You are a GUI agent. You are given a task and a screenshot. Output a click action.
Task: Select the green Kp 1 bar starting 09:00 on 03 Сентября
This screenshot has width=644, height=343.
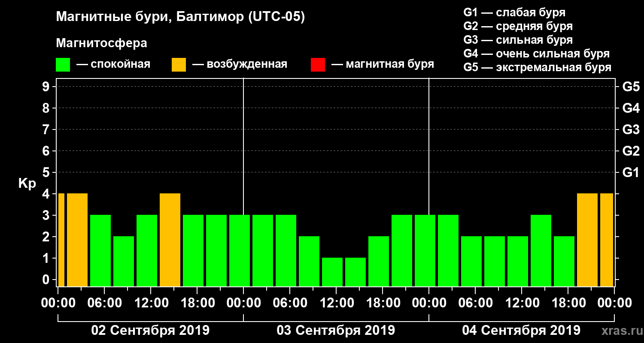(332, 272)
